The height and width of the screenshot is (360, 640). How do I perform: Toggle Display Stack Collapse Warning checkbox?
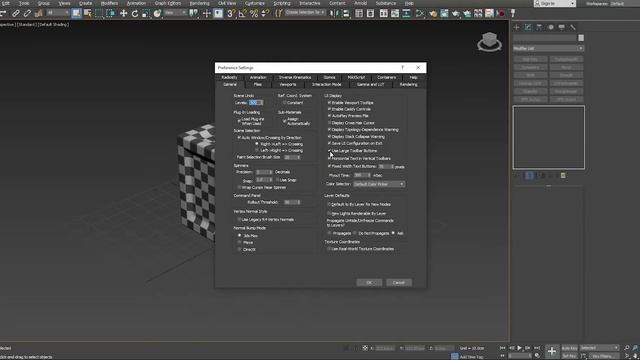[329, 136]
